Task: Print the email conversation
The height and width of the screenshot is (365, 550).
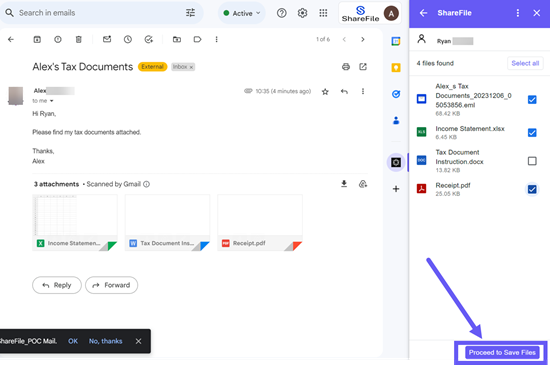Action: pos(346,67)
